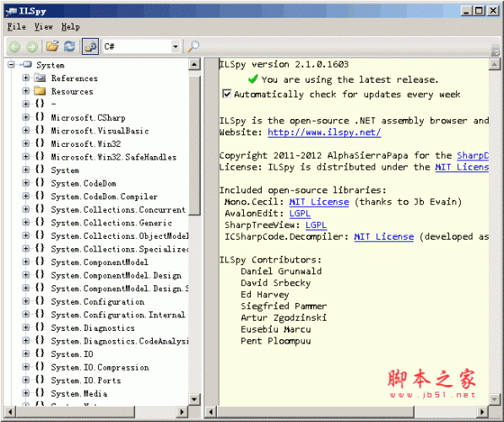This screenshot has width=504, height=422.
Task: Click contributor name "Pent Ploompuu"
Action: [x=276, y=341]
